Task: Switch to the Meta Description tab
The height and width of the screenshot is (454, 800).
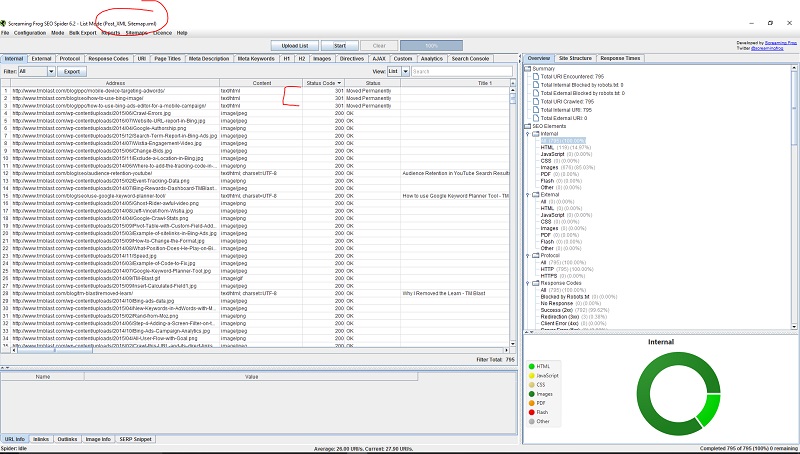Action: pyautogui.click(x=209, y=59)
